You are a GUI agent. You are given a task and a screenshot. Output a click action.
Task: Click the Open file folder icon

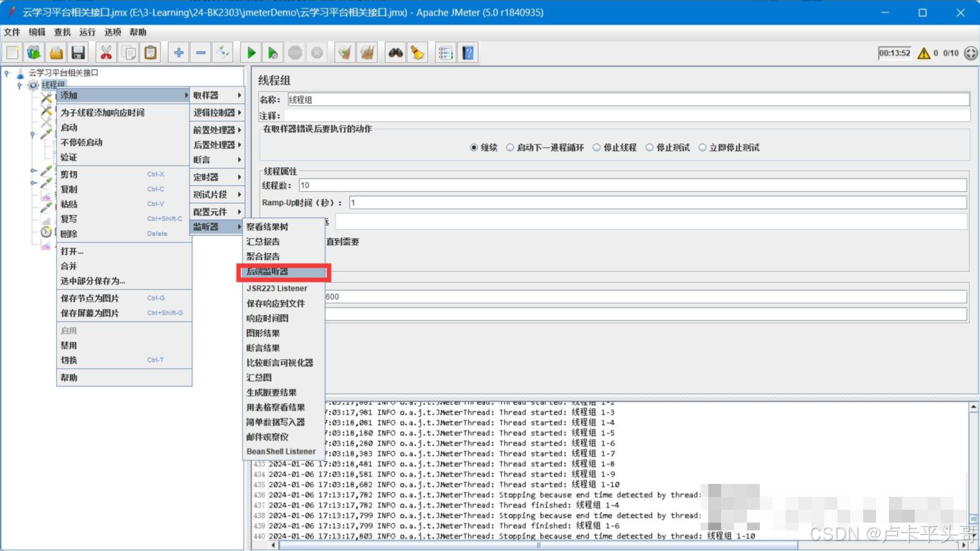point(56,53)
